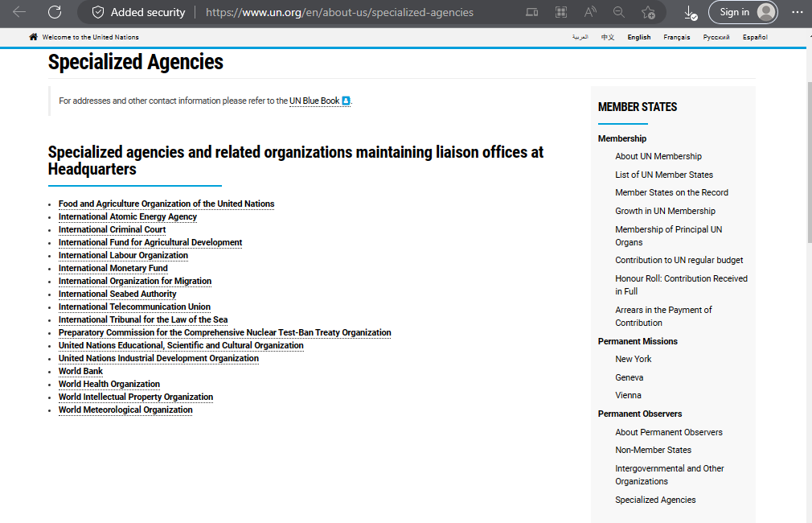Open Food and Agriculture Organization link

[x=166, y=204]
